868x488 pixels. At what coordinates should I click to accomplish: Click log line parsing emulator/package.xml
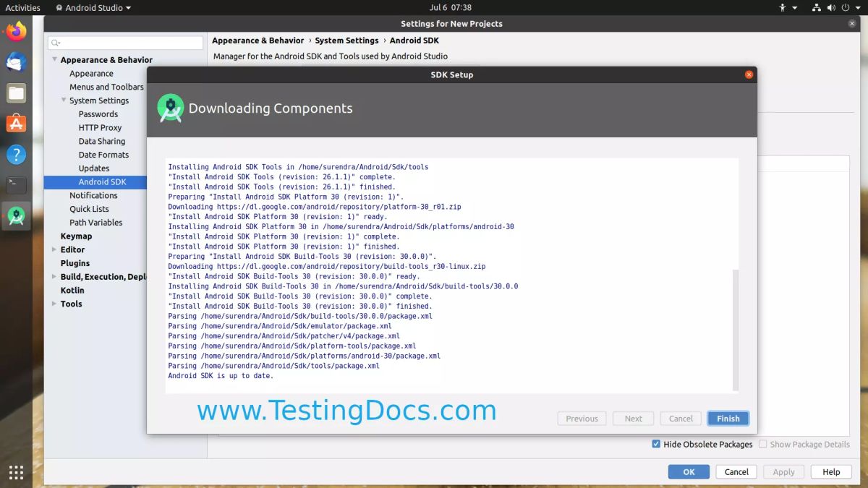coord(280,326)
